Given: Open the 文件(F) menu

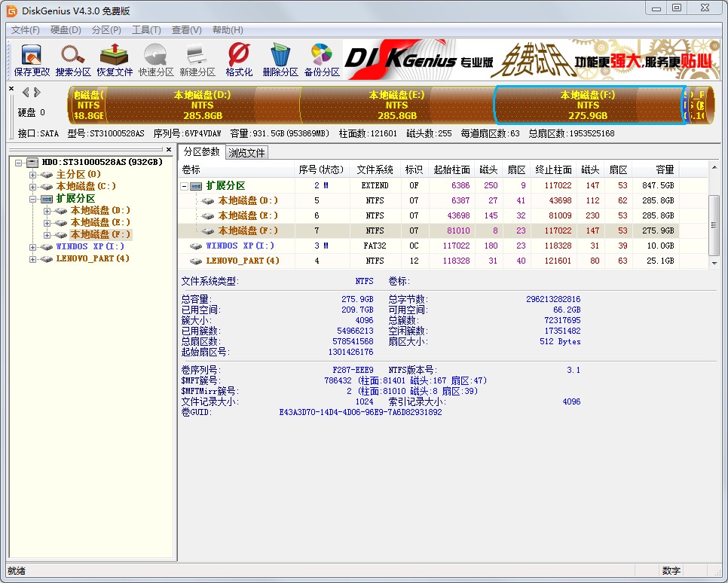Looking at the screenshot, I should pos(26,29).
